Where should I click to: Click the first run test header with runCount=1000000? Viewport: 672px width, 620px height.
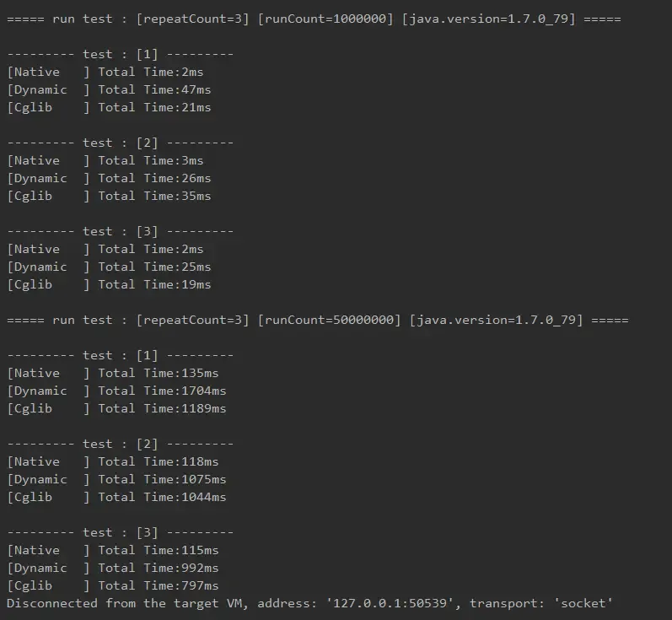314,19
